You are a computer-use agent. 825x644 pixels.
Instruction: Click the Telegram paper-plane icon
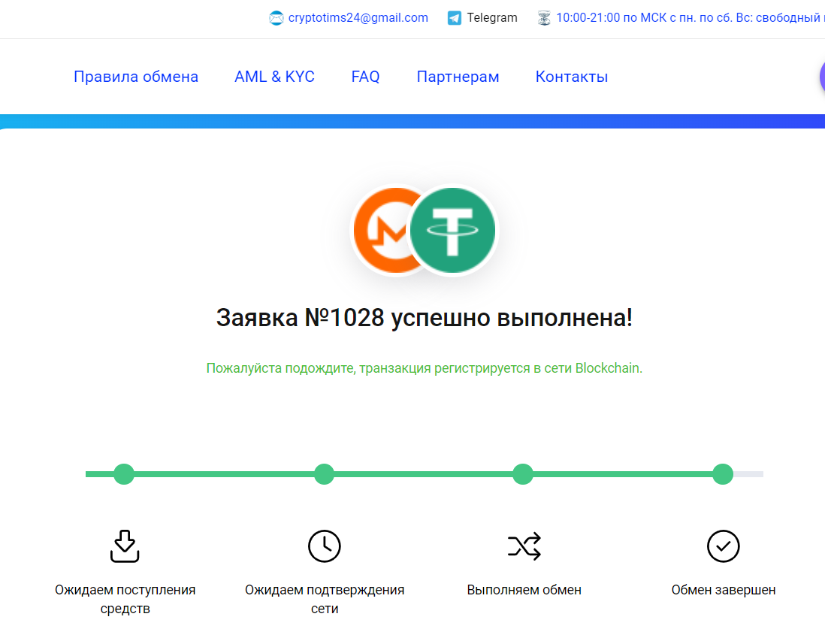(x=454, y=18)
